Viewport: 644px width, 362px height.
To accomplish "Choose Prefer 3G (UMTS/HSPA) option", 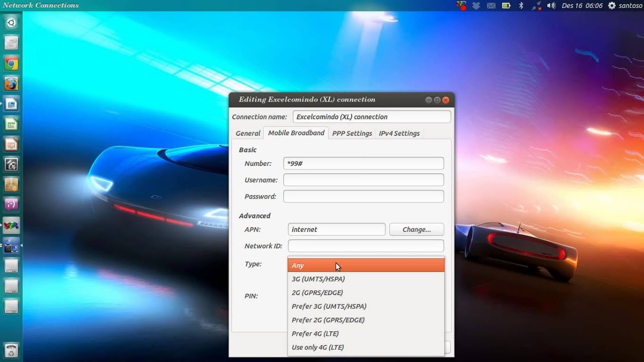I will pos(366,306).
